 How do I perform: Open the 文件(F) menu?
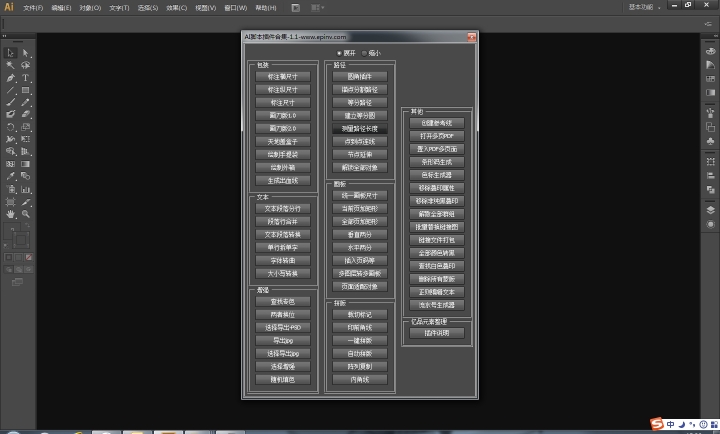pos(33,7)
